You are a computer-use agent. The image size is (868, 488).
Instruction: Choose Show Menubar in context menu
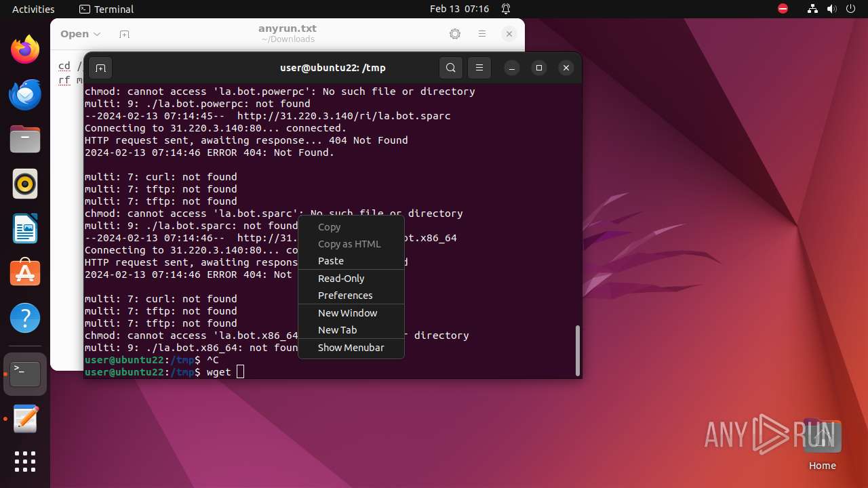(351, 348)
